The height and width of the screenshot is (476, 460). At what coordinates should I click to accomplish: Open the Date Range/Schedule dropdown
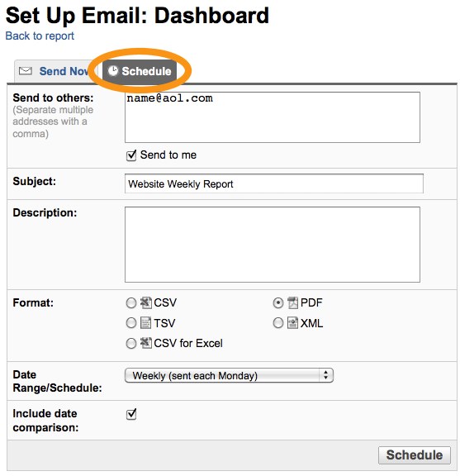click(x=229, y=375)
